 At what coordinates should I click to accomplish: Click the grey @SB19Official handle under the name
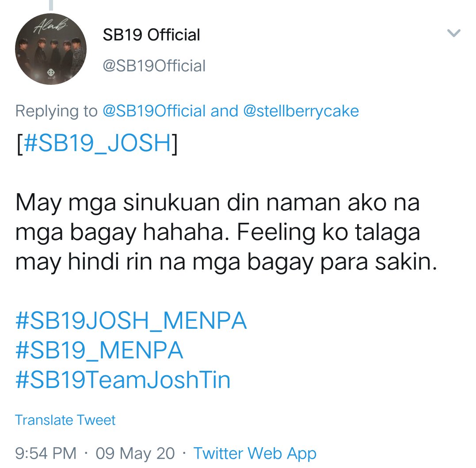154,66
